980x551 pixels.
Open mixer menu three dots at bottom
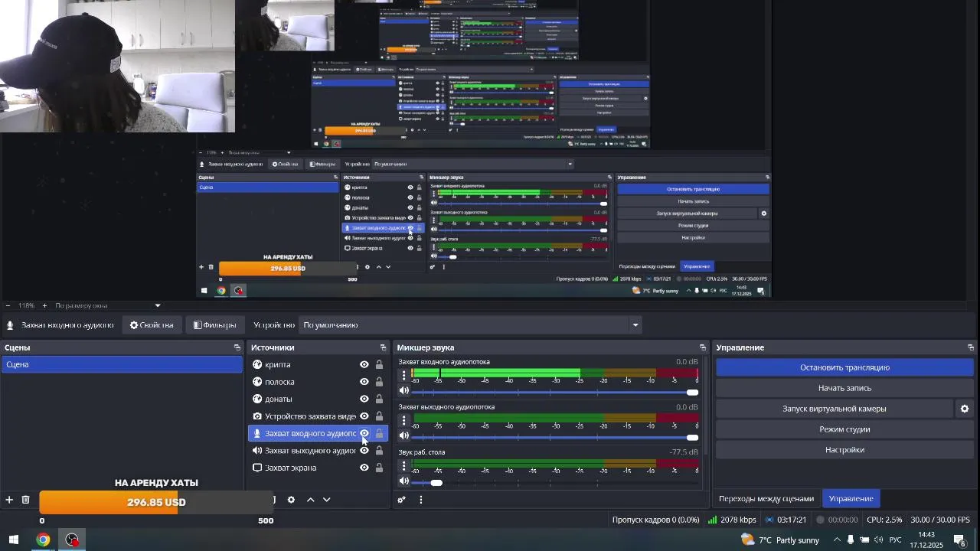(x=420, y=500)
